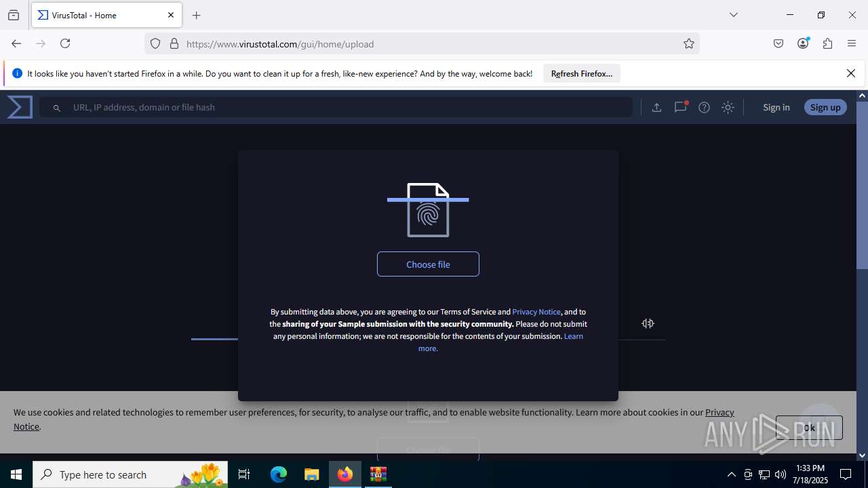Open the Privacy Notice link in dialog

pos(536,312)
